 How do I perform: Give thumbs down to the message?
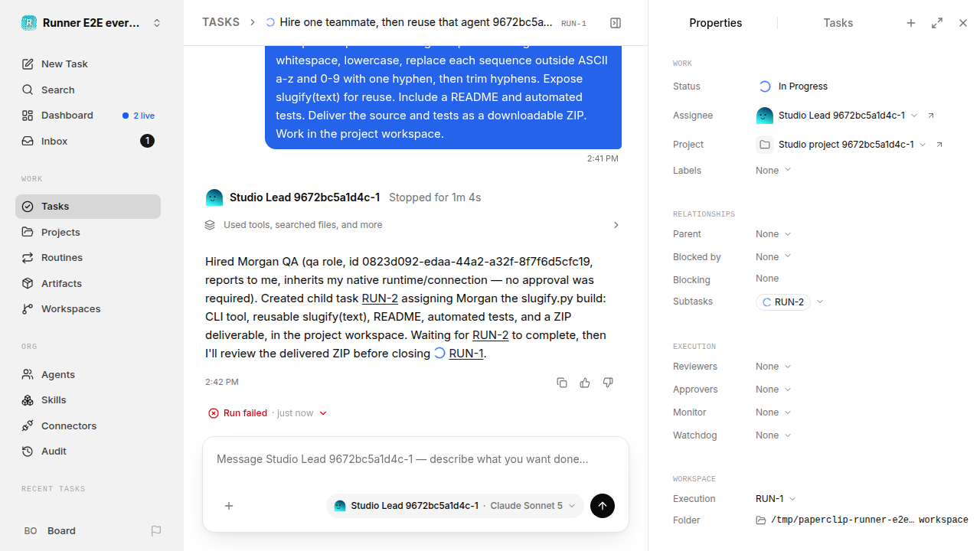pos(608,383)
